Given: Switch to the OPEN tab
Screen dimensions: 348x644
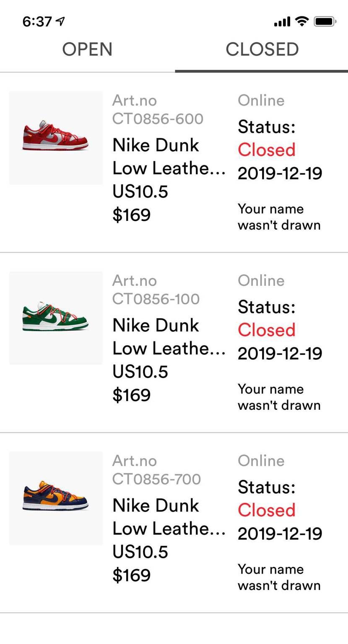Looking at the screenshot, I should (x=87, y=49).
